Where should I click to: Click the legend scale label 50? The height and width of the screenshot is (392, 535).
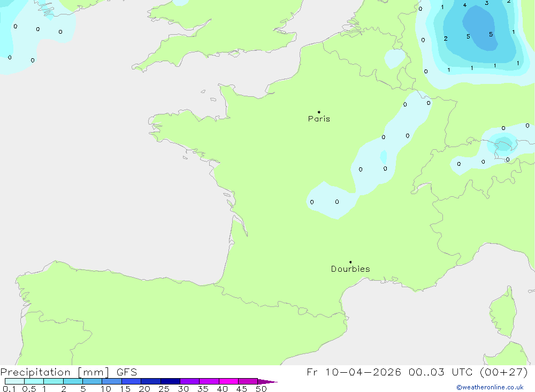(x=261, y=389)
